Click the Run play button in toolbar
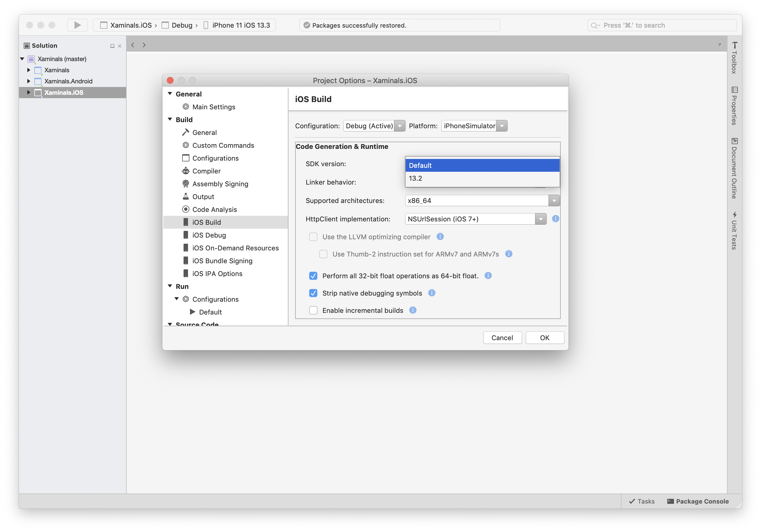This screenshot has width=761, height=532. (x=77, y=25)
